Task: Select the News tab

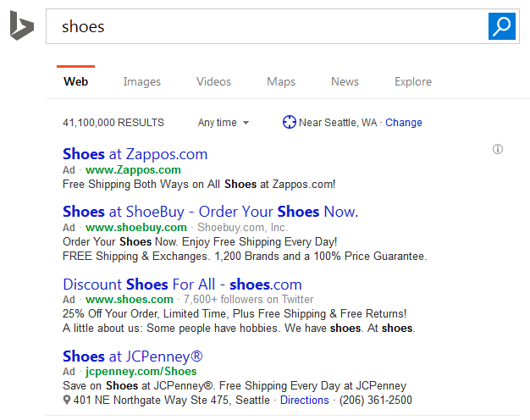Action: tap(345, 81)
